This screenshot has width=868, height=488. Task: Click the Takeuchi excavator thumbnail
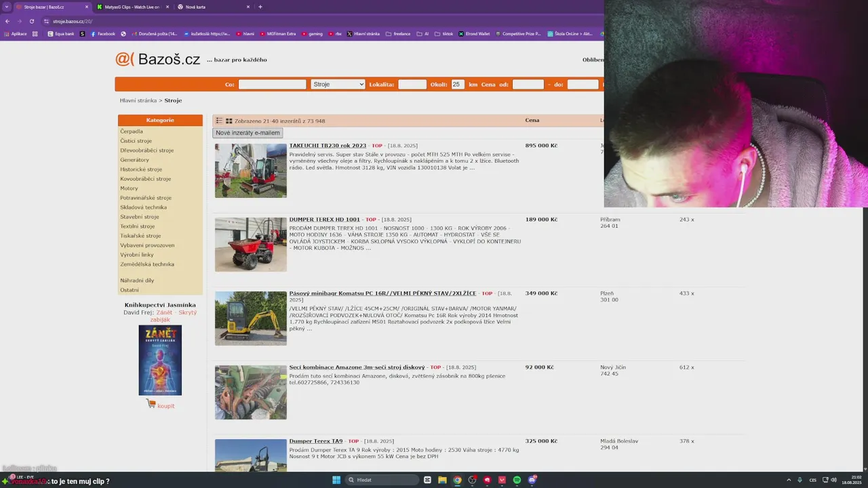[251, 171]
